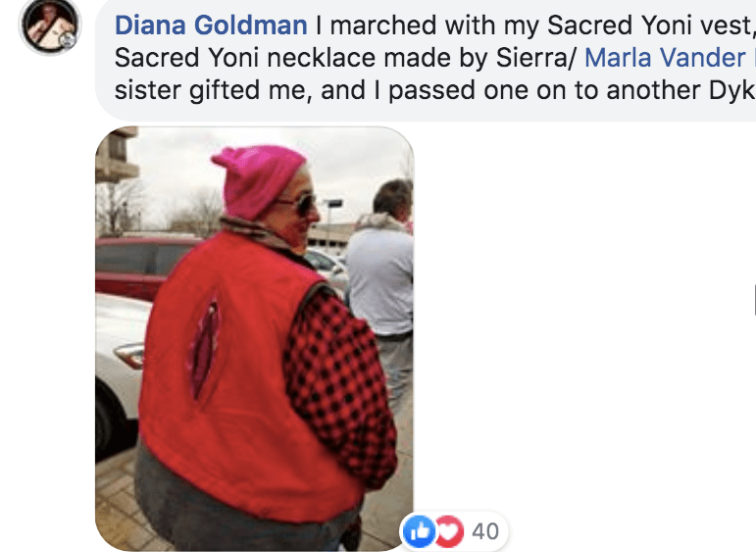Click the building in photo's upper corner
The image size is (756, 552).
[116, 155]
